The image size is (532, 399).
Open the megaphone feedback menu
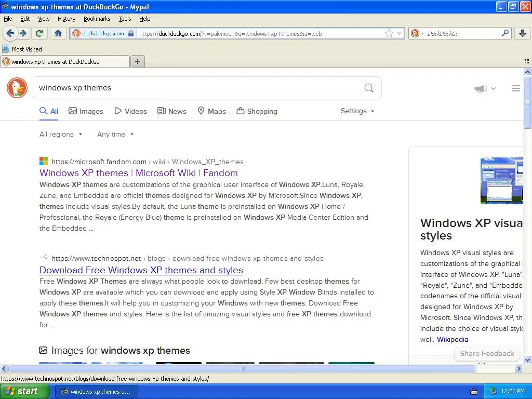coord(485,88)
